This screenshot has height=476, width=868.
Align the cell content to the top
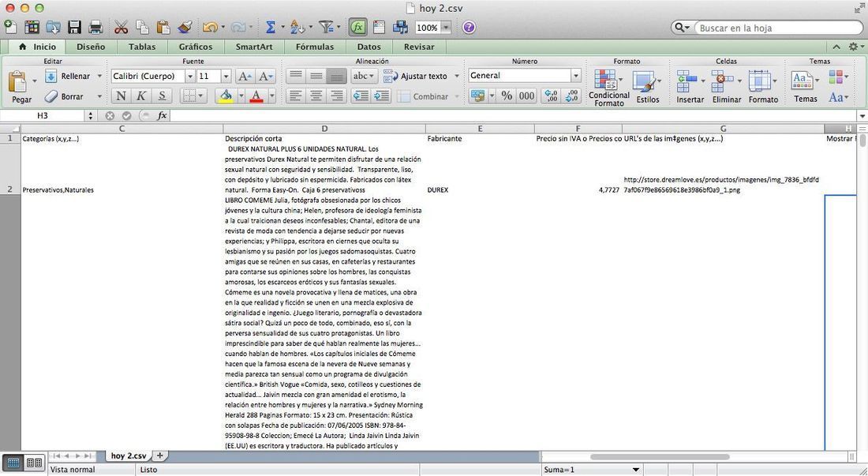[x=296, y=77]
